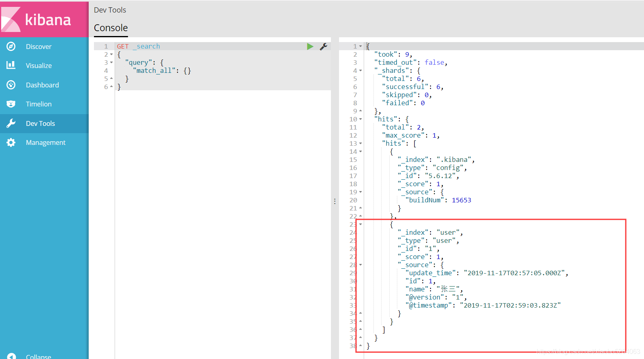Open Timelion mask icon
The image size is (644, 359).
11,104
